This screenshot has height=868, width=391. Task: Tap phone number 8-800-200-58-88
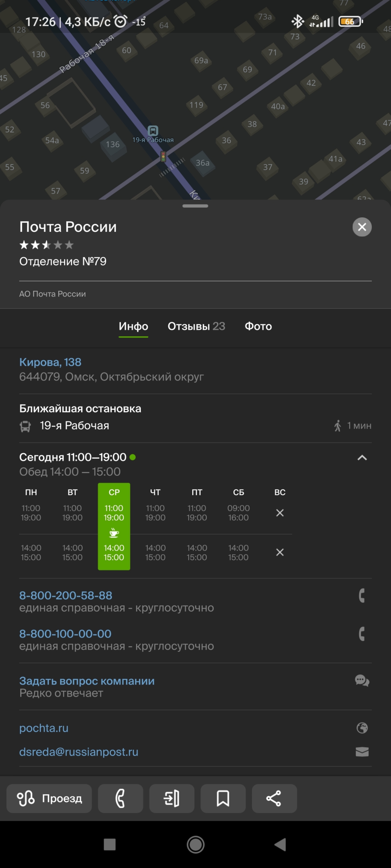tap(66, 595)
